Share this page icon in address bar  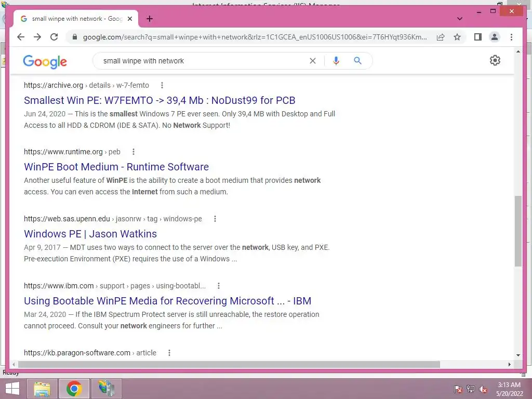441,37
